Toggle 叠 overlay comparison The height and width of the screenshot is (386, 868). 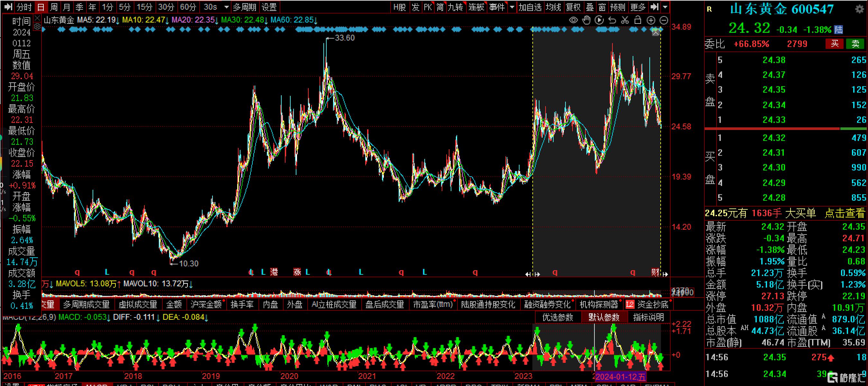pos(590,7)
